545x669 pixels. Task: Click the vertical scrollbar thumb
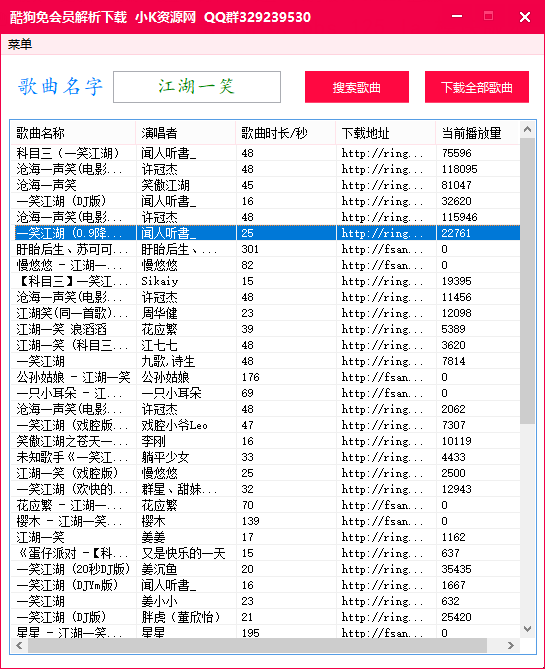point(528,280)
